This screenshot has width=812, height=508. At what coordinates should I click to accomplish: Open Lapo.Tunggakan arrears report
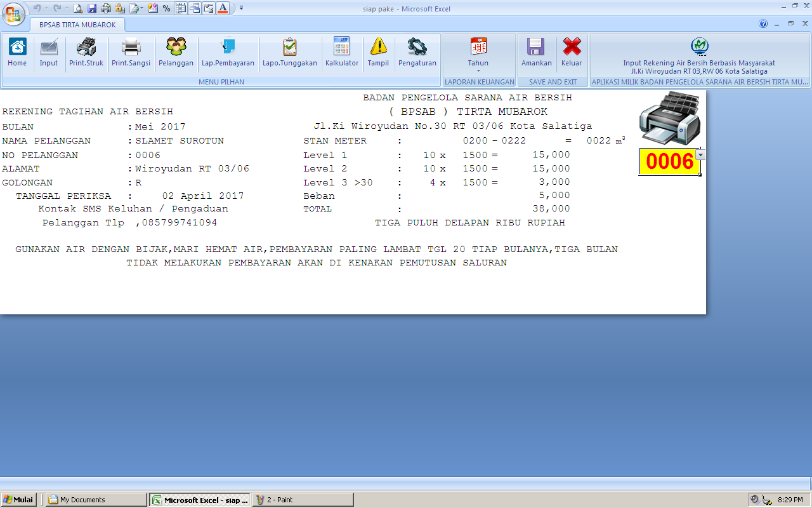(x=290, y=52)
